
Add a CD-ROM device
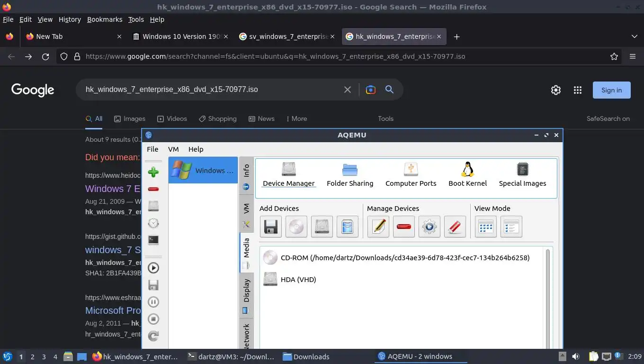pos(296,227)
